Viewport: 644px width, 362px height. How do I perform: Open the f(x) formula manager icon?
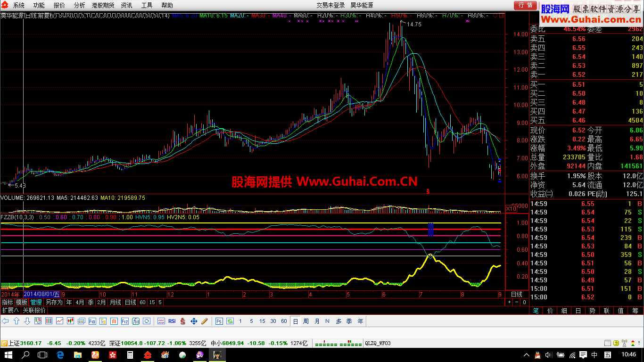(135, 321)
